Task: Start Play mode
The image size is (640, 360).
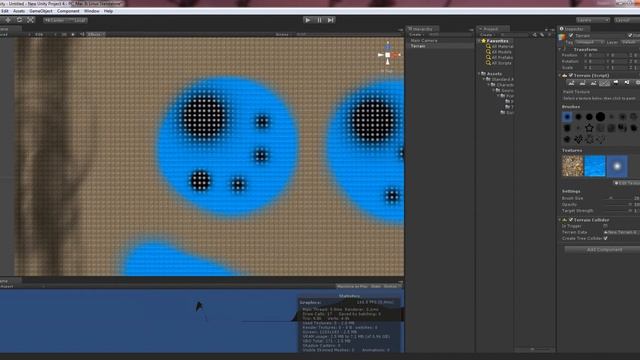Action: pyautogui.click(x=308, y=20)
